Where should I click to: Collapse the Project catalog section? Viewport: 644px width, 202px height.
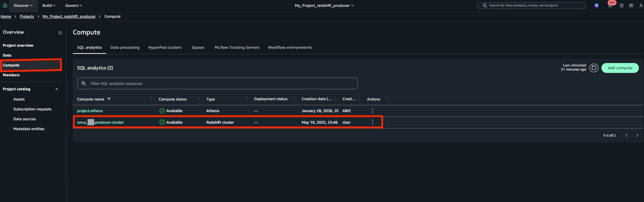tap(57, 89)
